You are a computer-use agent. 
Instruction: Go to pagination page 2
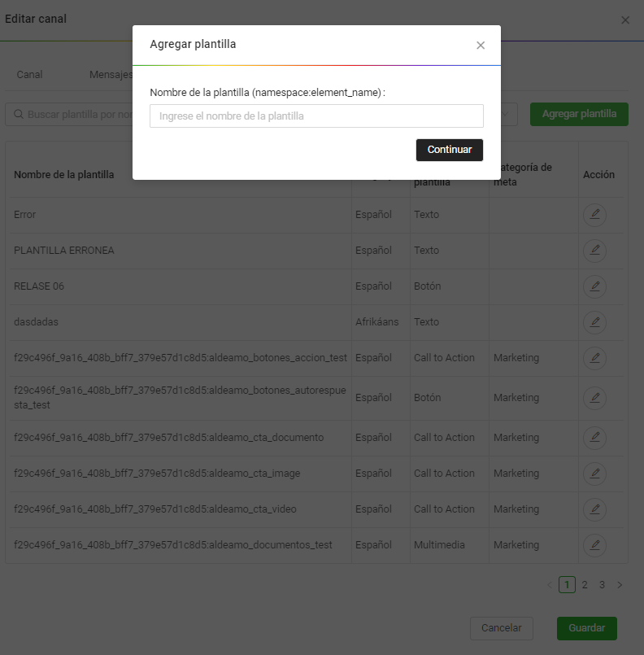point(585,585)
